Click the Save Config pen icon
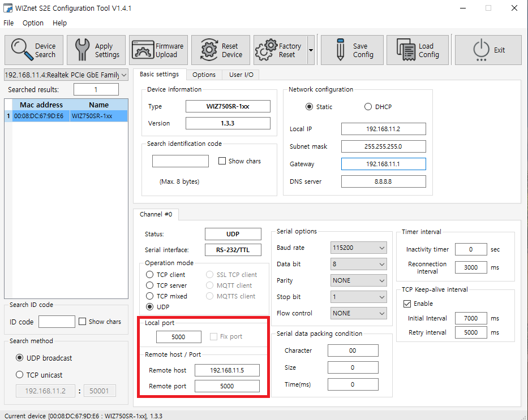The width and height of the screenshot is (528, 420). pyautogui.click(x=341, y=50)
